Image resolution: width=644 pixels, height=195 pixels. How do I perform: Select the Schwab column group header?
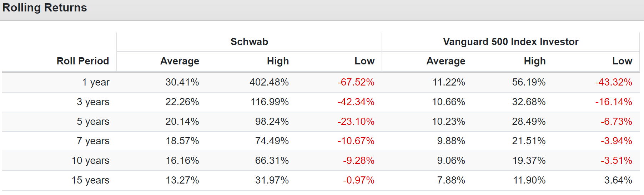coord(249,42)
